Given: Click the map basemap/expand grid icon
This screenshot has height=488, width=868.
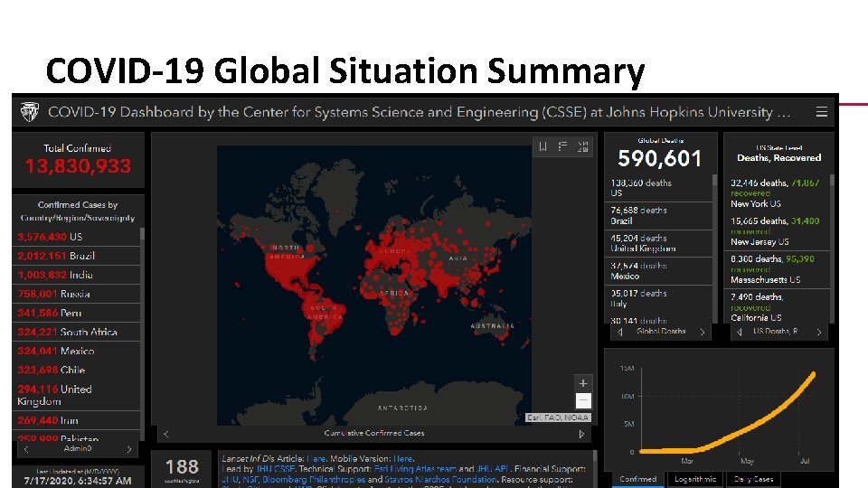Looking at the screenshot, I should click(582, 146).
